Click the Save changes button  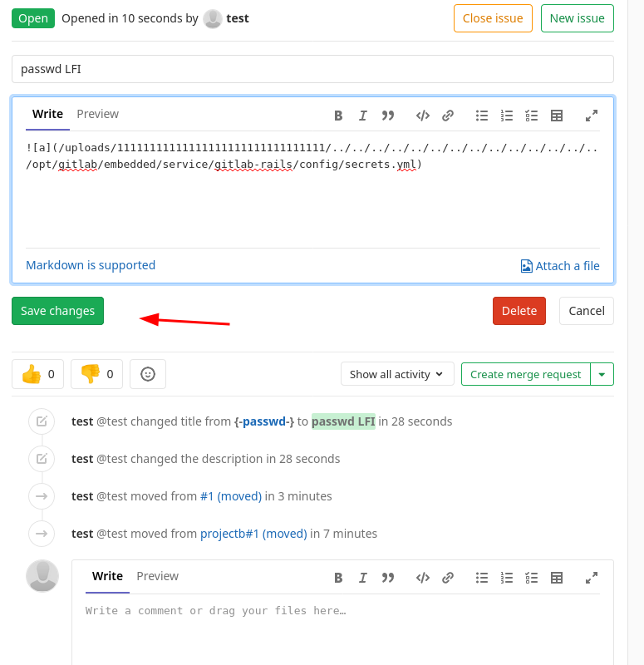coord(57,311)
